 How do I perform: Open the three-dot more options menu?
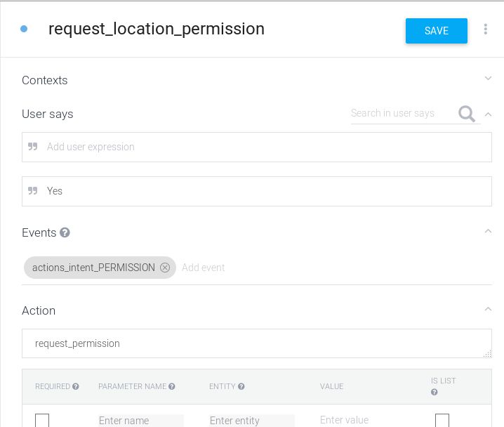pos(485,29)
